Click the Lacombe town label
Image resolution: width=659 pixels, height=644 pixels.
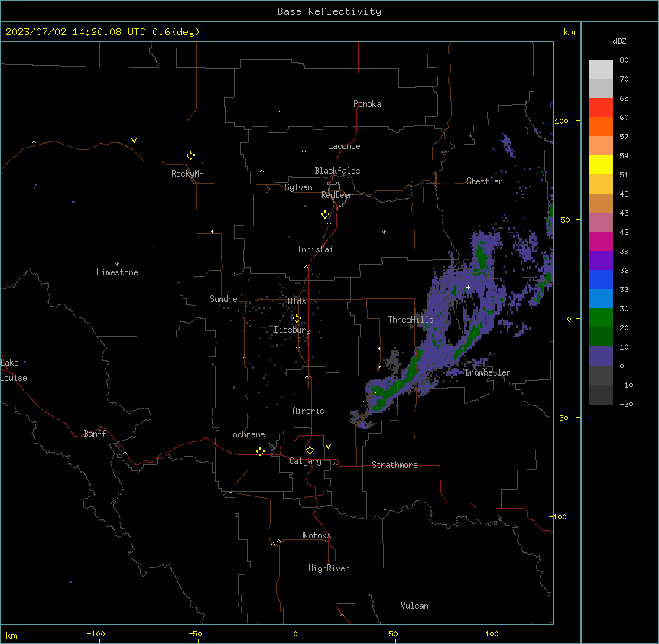pos(344,146)
